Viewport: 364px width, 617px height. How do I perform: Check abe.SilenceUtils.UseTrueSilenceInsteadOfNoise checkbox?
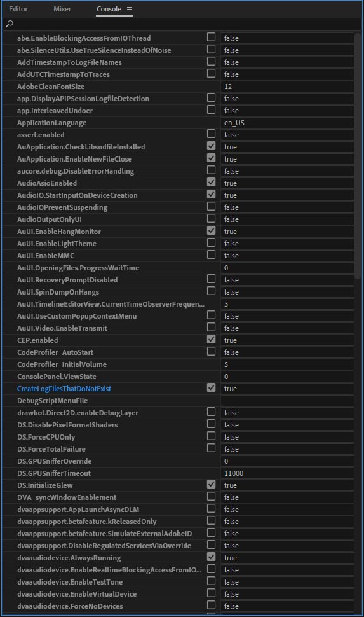(211, 49)
